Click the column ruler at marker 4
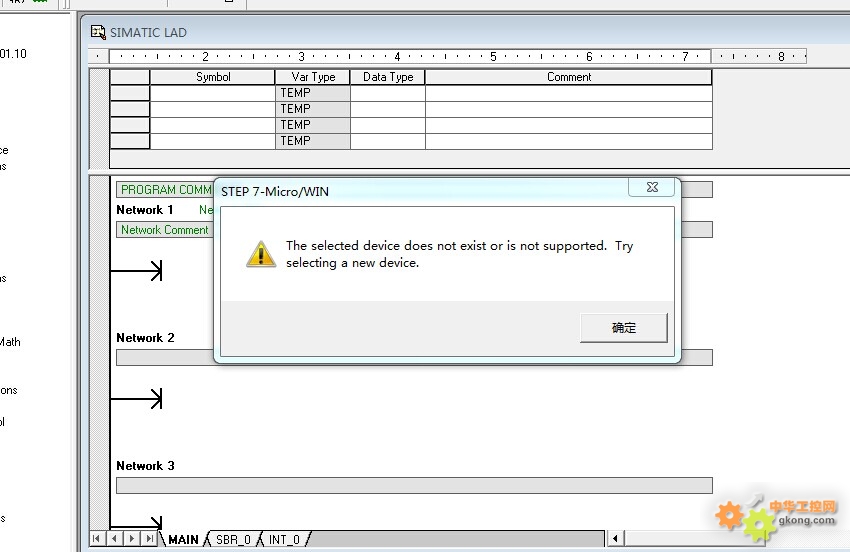 pos(397,56)
